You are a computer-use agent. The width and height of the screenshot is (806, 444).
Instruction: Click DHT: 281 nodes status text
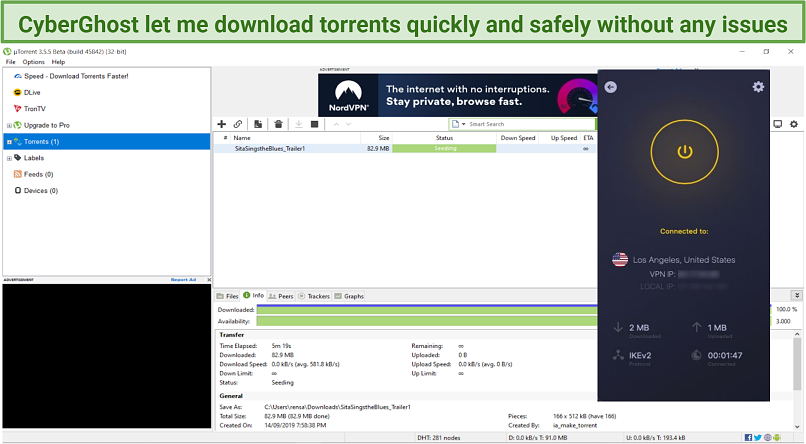pyautogui.click(x=438, y=438)
